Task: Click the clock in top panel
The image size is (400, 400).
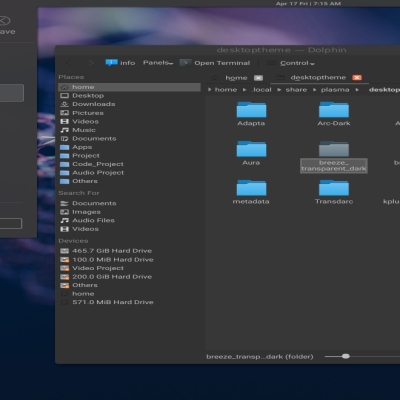Action: 308,4
